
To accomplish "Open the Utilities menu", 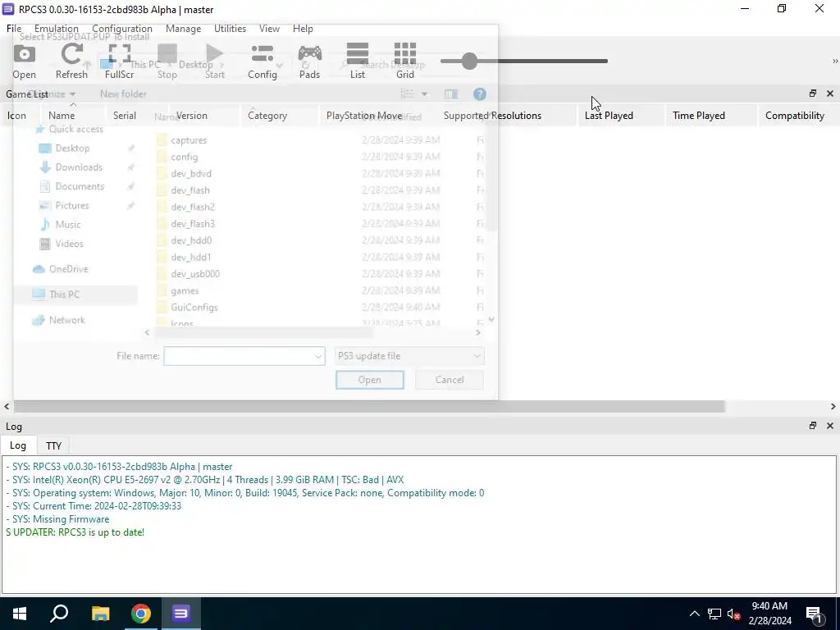I will coord(230,29).
